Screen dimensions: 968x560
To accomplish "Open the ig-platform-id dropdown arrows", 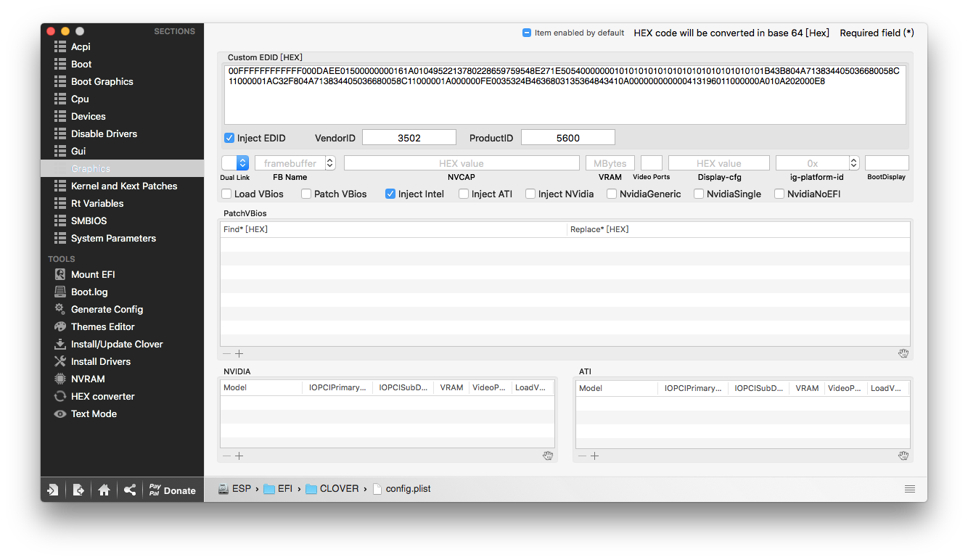I will [x=854, y=163].
